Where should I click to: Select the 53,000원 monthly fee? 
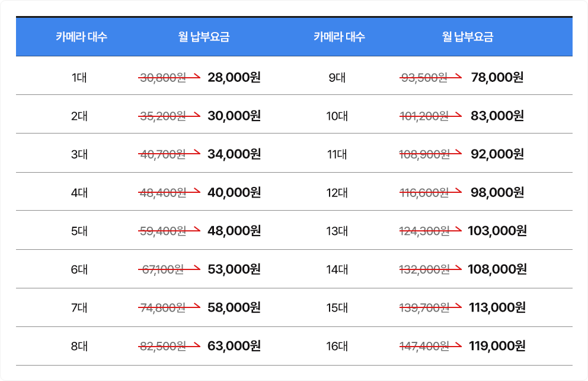coord(234,269)
